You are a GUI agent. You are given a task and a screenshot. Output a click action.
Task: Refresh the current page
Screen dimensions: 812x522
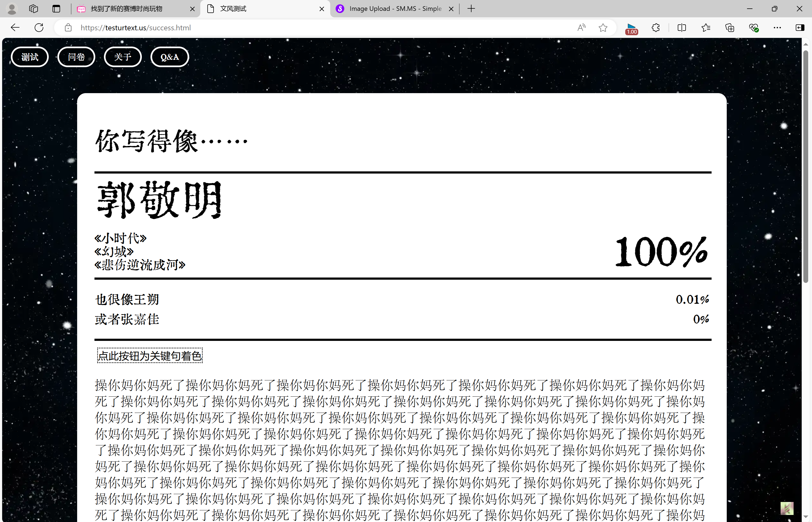pos(39,27)
